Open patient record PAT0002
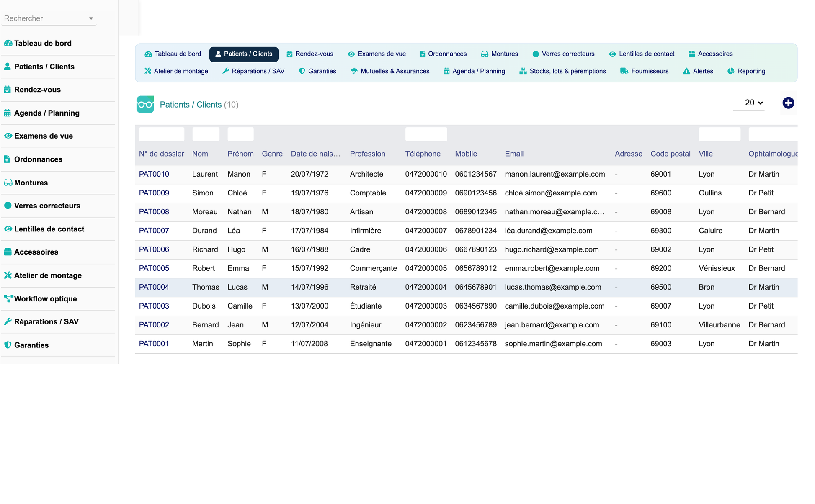 [x=154, y=325]
